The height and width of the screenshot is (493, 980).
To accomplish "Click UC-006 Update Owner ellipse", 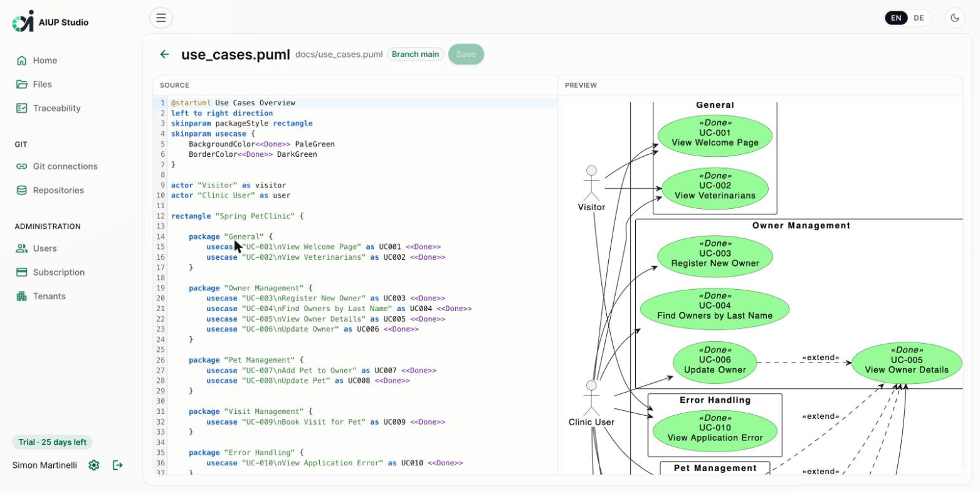I will [715, 363].
